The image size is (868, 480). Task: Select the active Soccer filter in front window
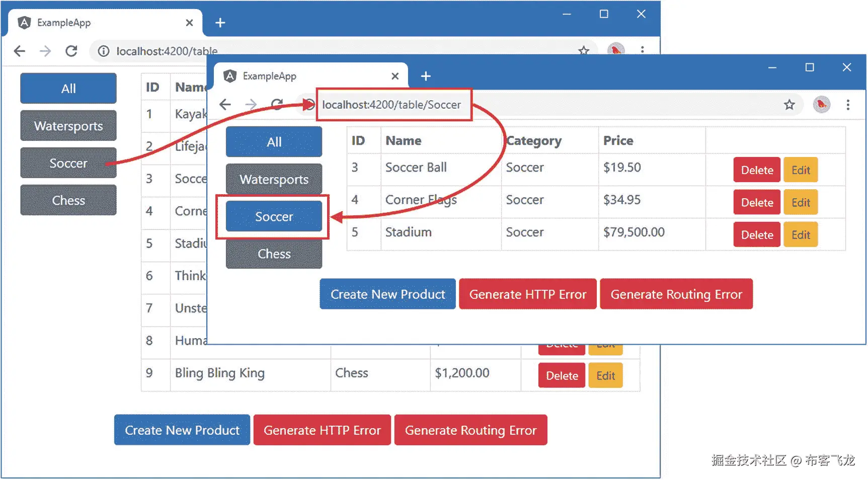pyautogui.click(x=274, y=216)
